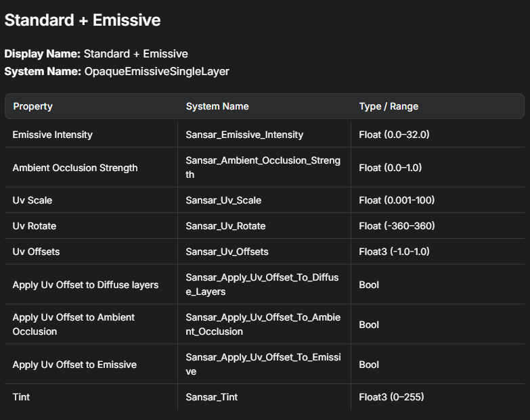This screenshot has height=420, width=530.
Task: Click the "Ambient Occlusion Strength" property cell
Action: 74,168
